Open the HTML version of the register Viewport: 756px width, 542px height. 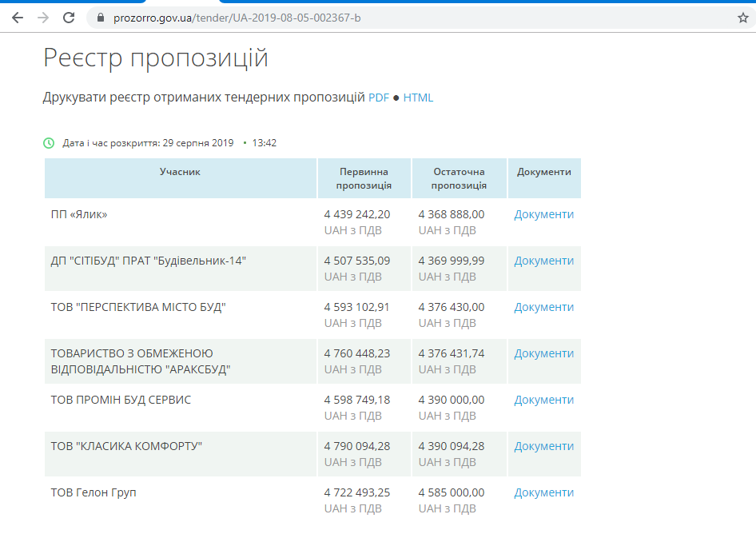(x=418, y=98)
